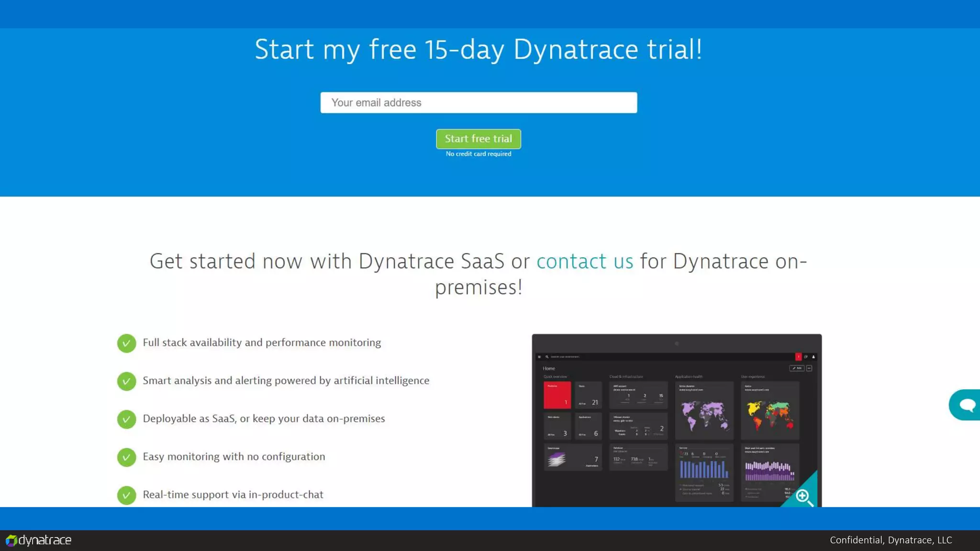
Task: Click checkmark beside Deployable as SaaS
Action: (126, 419)
